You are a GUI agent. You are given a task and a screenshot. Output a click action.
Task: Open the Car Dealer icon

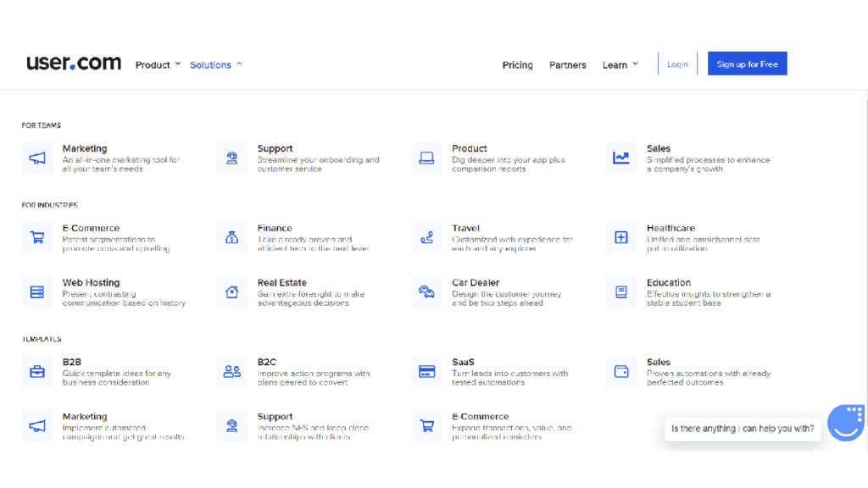tap(426, 291)
